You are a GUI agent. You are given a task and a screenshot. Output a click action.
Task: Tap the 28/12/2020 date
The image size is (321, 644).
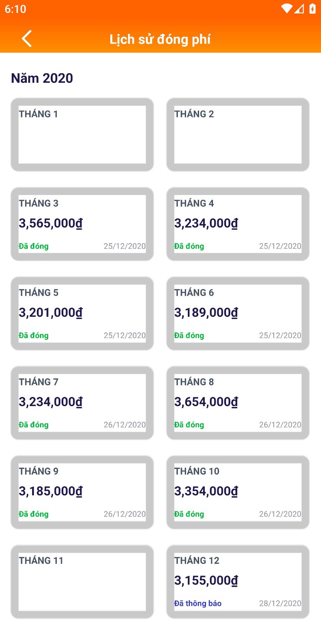point(280,603)
